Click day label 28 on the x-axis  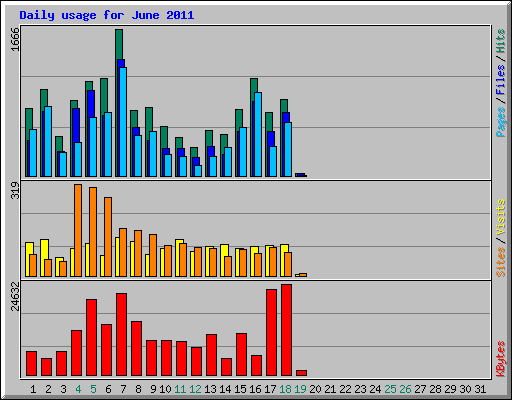(x=435, y=389)
